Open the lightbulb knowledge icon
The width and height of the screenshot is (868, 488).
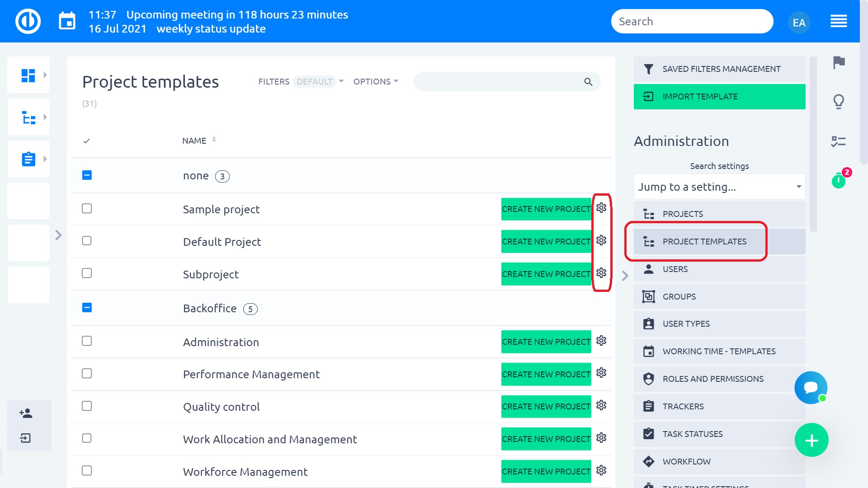pos(839,102)
